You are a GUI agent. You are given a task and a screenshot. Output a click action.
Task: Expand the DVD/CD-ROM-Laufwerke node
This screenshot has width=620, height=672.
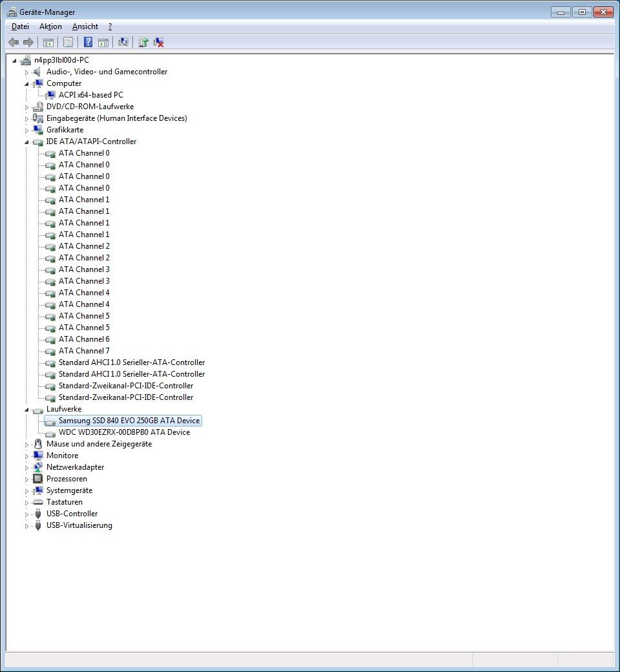(26, 107)
